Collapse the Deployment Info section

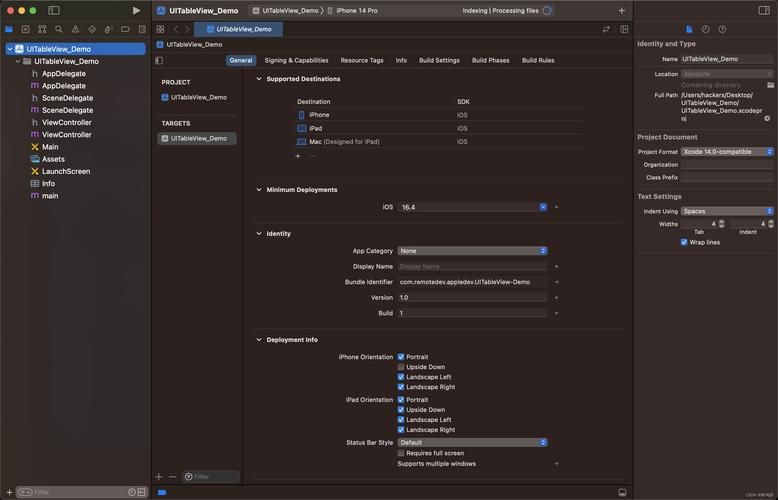[259, 340]
